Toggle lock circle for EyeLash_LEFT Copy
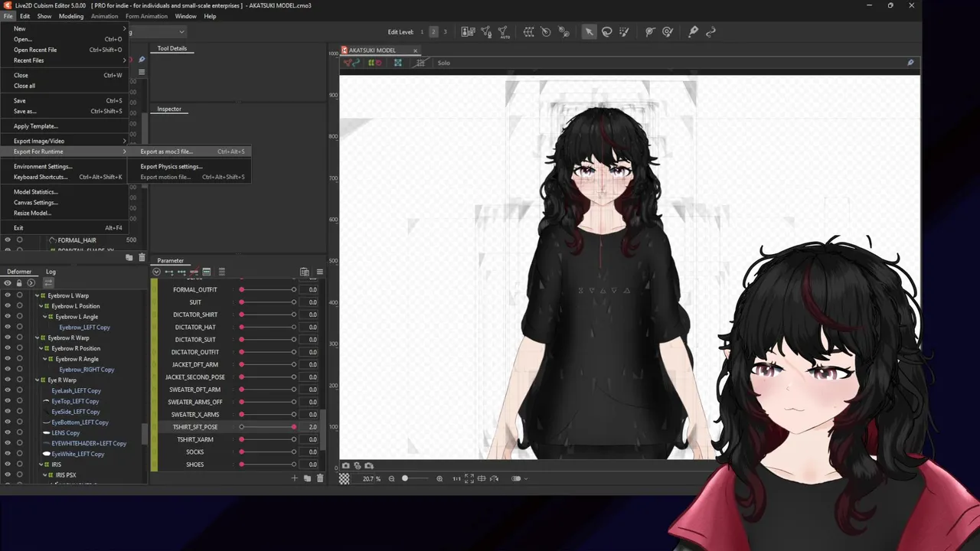Screen dimensions: 980x551 20,390
